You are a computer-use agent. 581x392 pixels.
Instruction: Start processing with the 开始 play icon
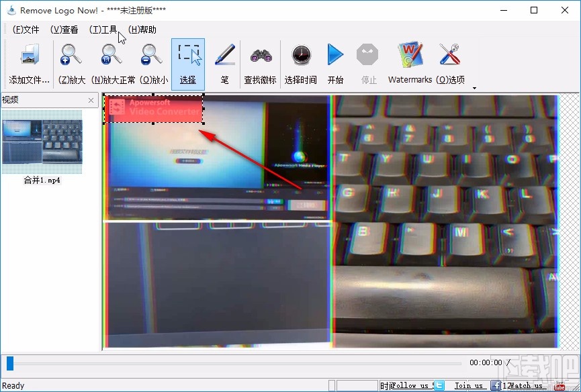point(334,62)
